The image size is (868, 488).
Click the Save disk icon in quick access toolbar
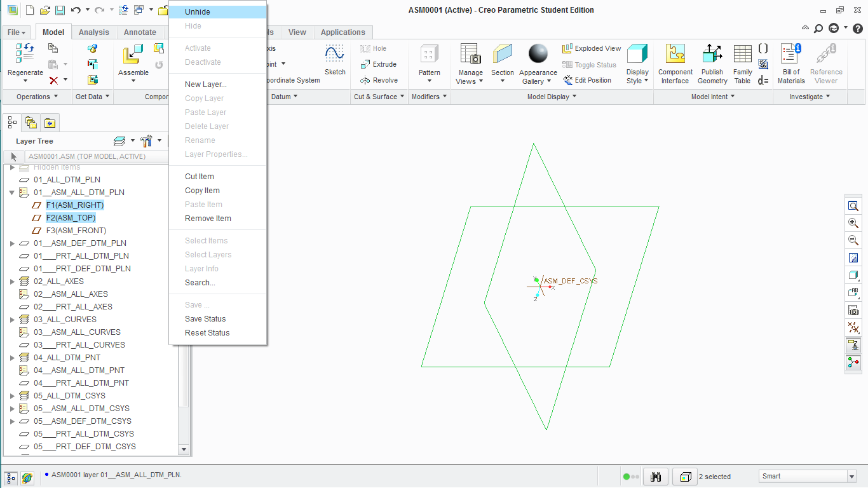[60, 10]
